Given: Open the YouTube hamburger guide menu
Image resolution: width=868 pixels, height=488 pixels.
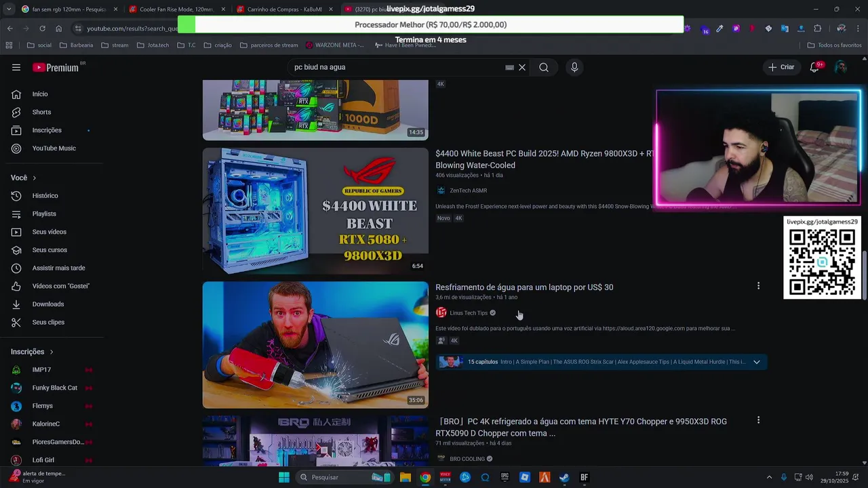Looking at the screenshot, I should (16, 67).
